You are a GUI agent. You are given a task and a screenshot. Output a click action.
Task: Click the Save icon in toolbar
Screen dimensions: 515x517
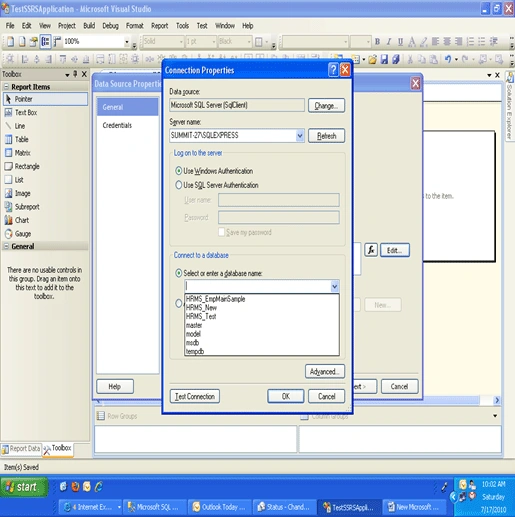pyautogui.click(x=384, y=59)
